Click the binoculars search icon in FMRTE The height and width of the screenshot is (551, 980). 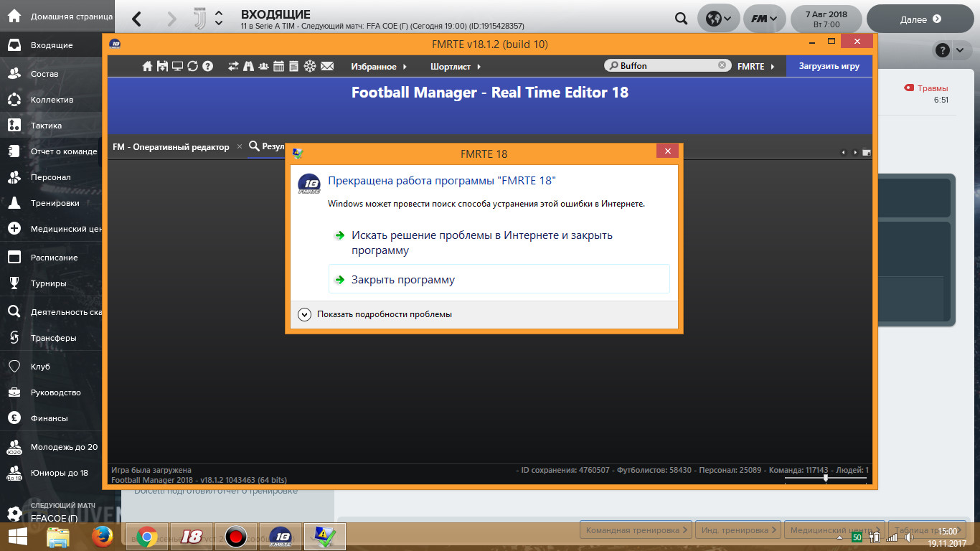(x=248, y=66)
